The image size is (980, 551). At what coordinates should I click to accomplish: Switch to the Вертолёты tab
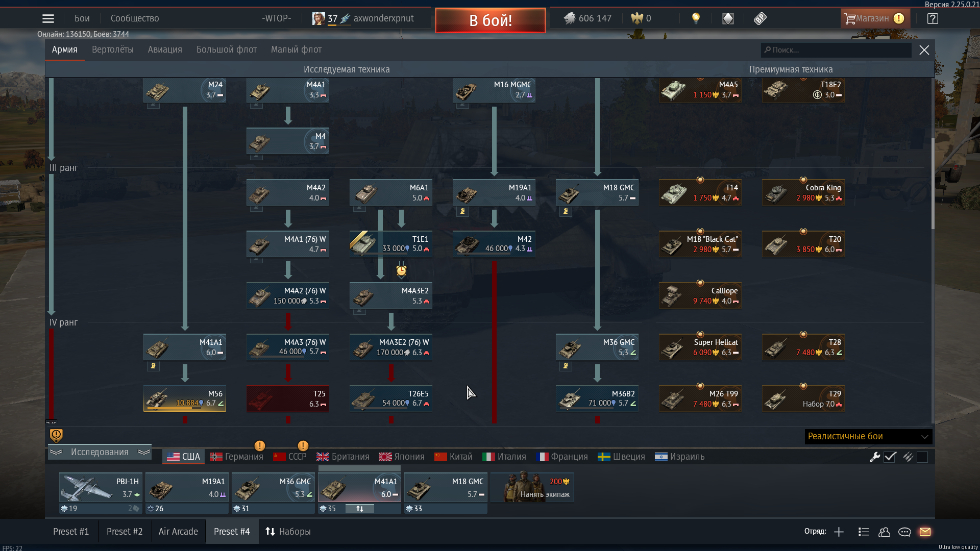[113, 49]
